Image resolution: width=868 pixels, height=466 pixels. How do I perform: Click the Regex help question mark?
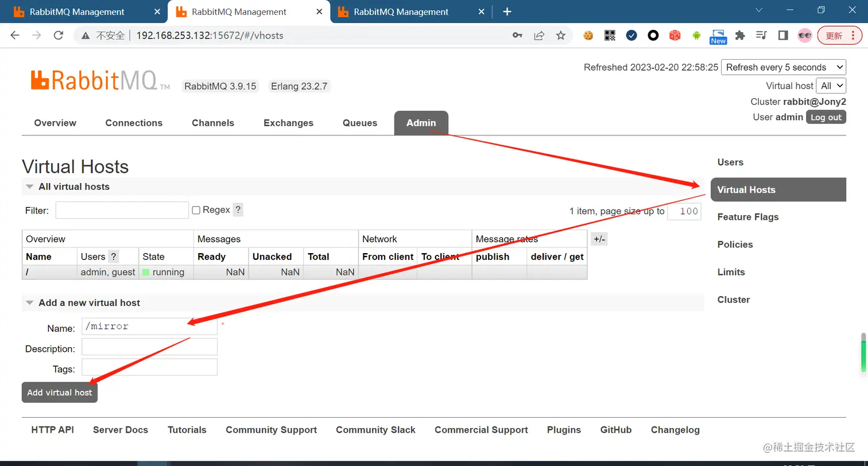pos(238,210)
